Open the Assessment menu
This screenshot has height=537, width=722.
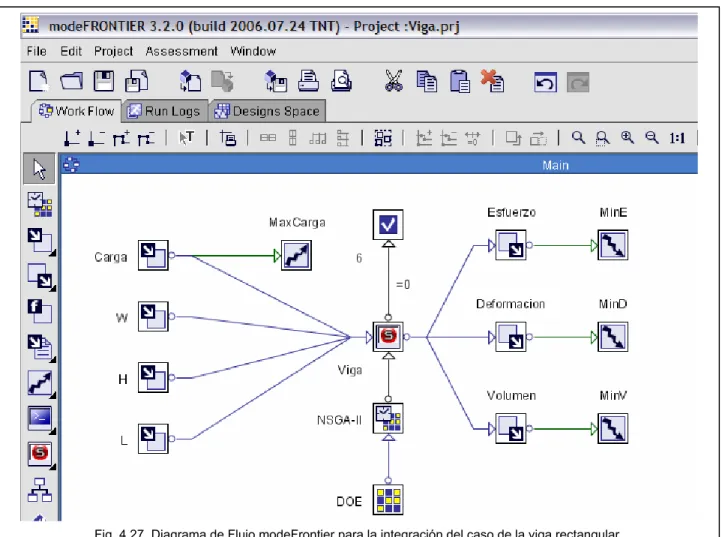pos(181,51)
